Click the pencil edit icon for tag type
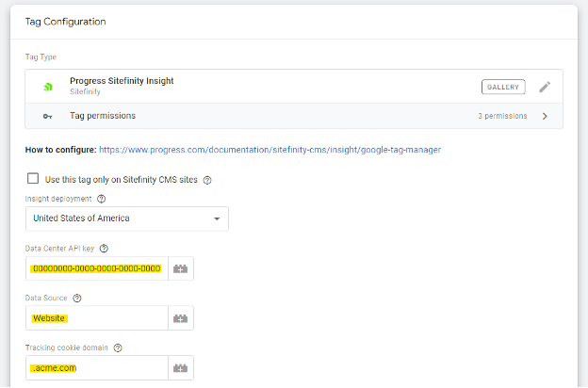Image resolution: width=588 pixels, height=388 pixels. 545,87
